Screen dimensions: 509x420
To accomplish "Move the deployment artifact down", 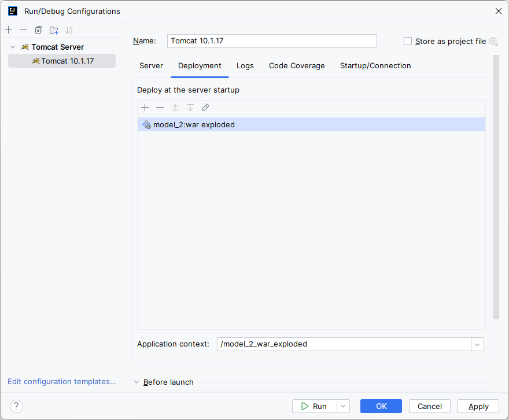I will pyautogui.click(x=190, y=108).
